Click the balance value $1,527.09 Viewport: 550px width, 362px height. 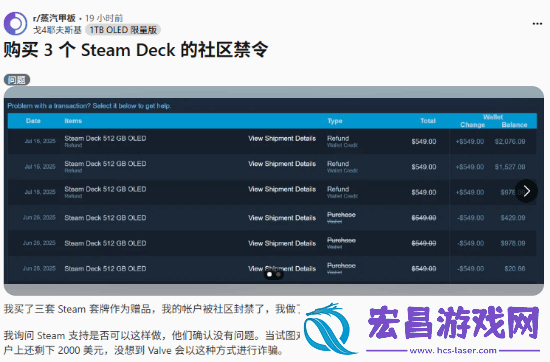pyautogui.click(x=510, y=167)
